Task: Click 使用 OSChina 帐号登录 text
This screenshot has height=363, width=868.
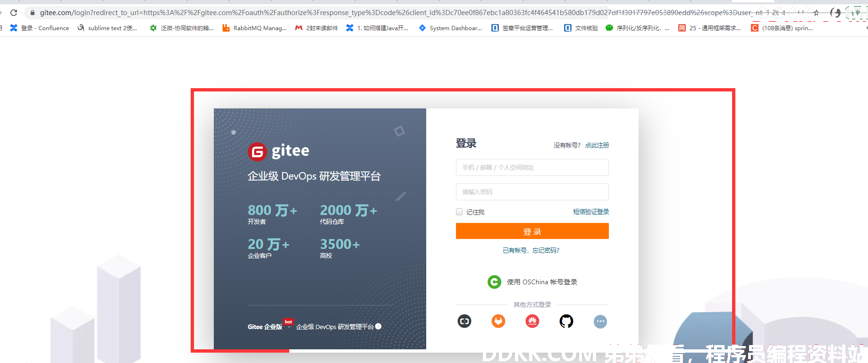Action: (542, 282)
